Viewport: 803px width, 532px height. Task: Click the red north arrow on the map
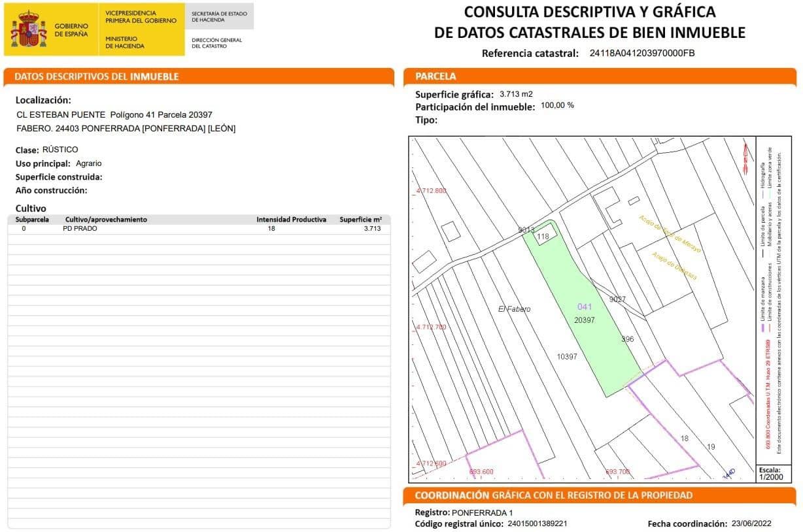[745, 157]
